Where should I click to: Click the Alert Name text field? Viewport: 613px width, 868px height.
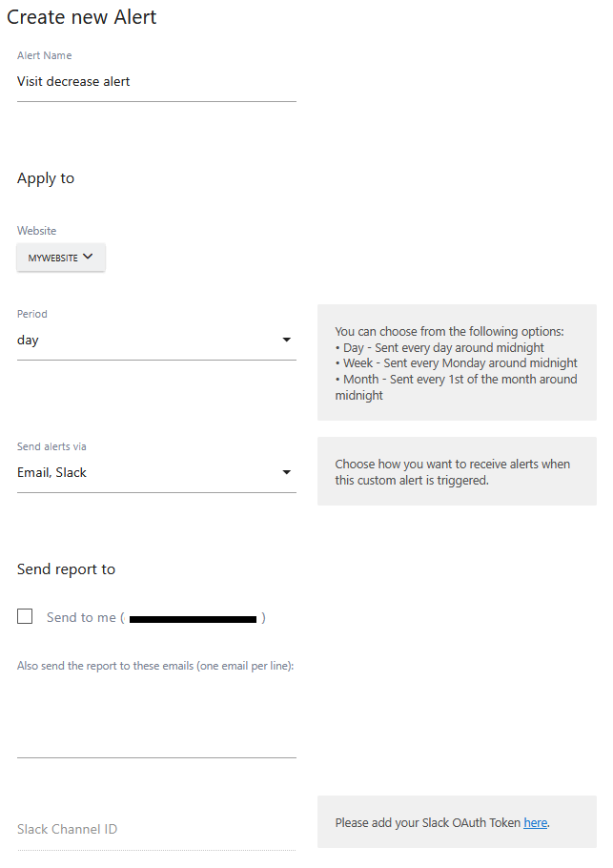[x=156, y=82]
